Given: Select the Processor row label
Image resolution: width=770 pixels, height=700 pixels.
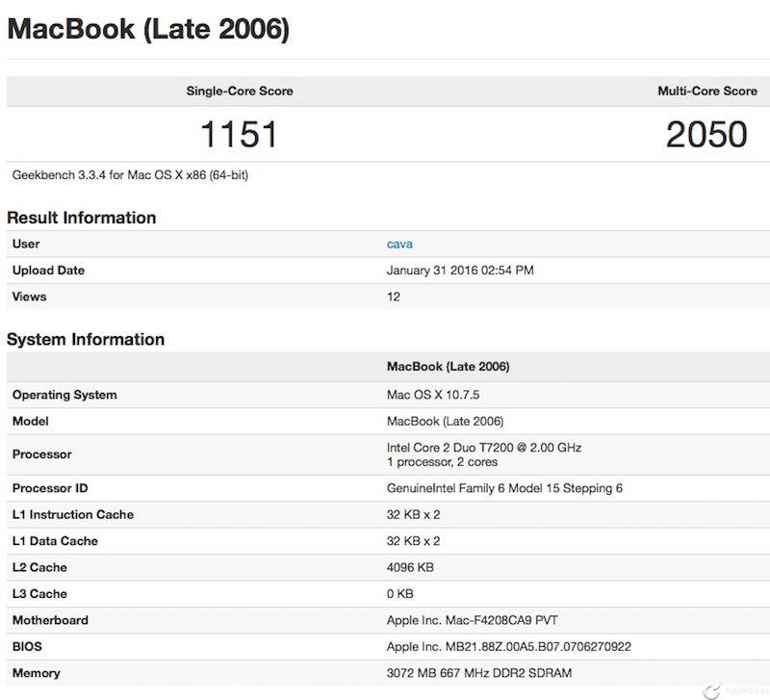Looking at the screenshot, I should 42,454.
